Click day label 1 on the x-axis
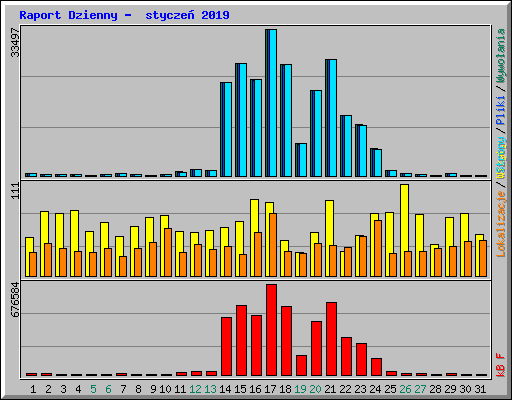Viewport: 512px width, 400px height. [x=33, y=389]
